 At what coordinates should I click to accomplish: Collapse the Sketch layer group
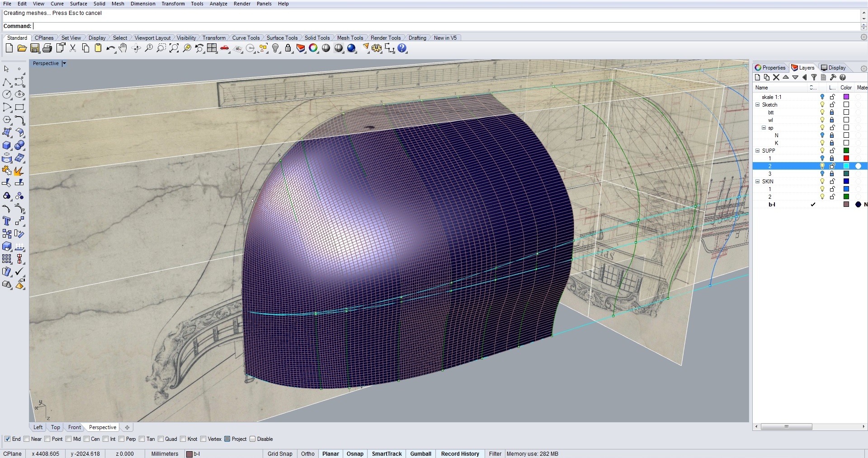(758, 105)
